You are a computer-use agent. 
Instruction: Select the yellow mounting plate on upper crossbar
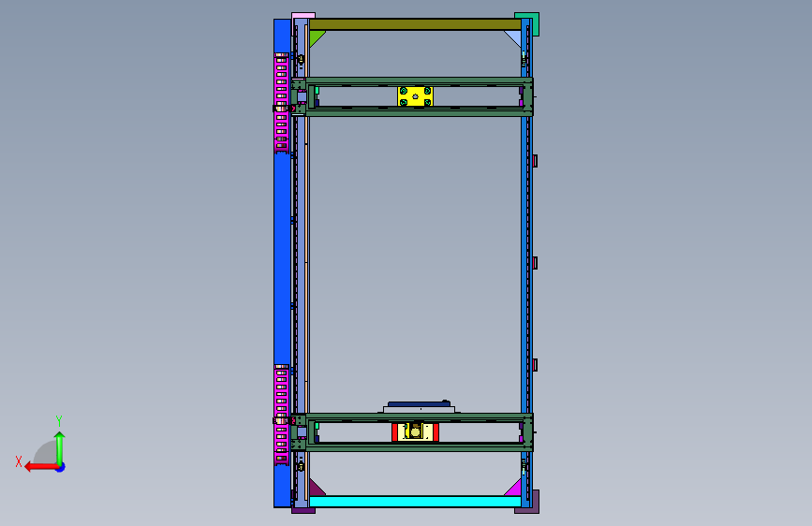(x=415, y=96)
